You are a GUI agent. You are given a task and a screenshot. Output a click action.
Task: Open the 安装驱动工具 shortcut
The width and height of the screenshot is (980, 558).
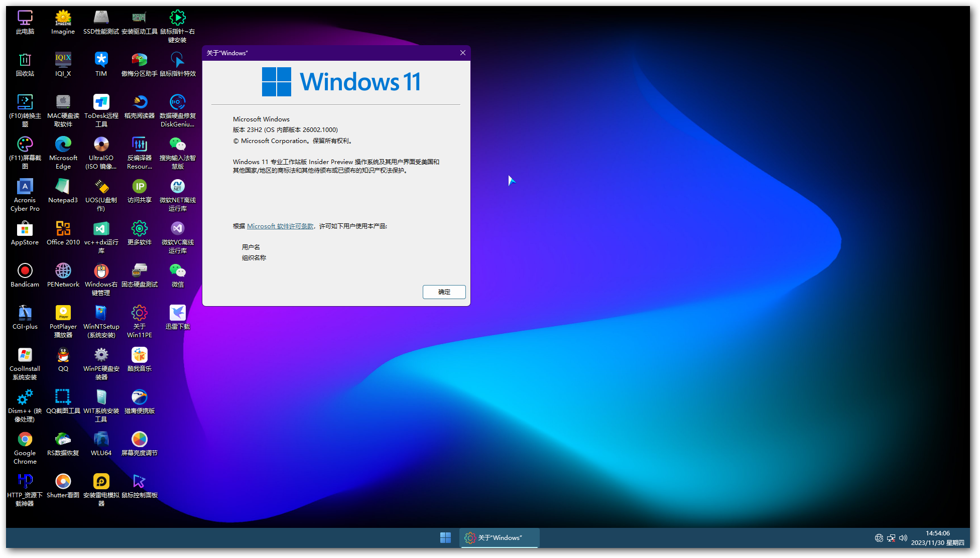click(140, 22)
